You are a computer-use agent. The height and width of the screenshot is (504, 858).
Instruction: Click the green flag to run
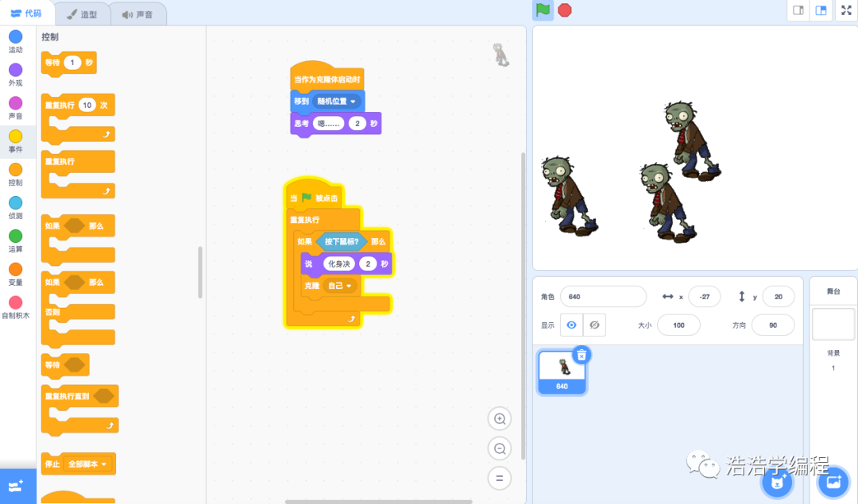[x=543, y=10]
